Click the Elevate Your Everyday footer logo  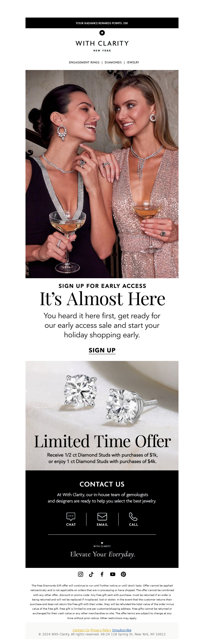(x=102, y=551)
